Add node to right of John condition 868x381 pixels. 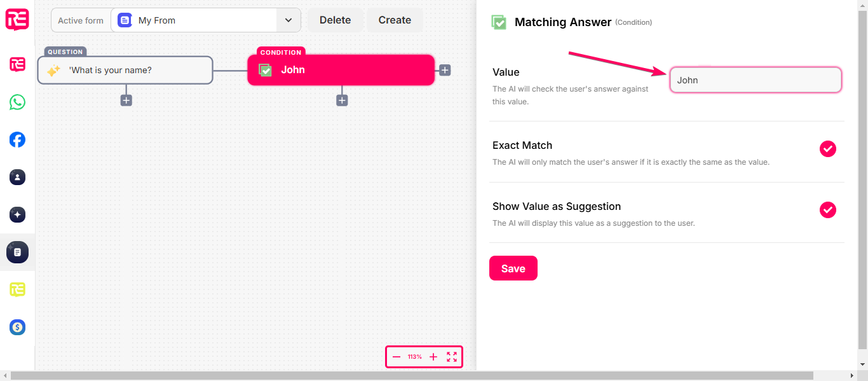tap(445, 70)
